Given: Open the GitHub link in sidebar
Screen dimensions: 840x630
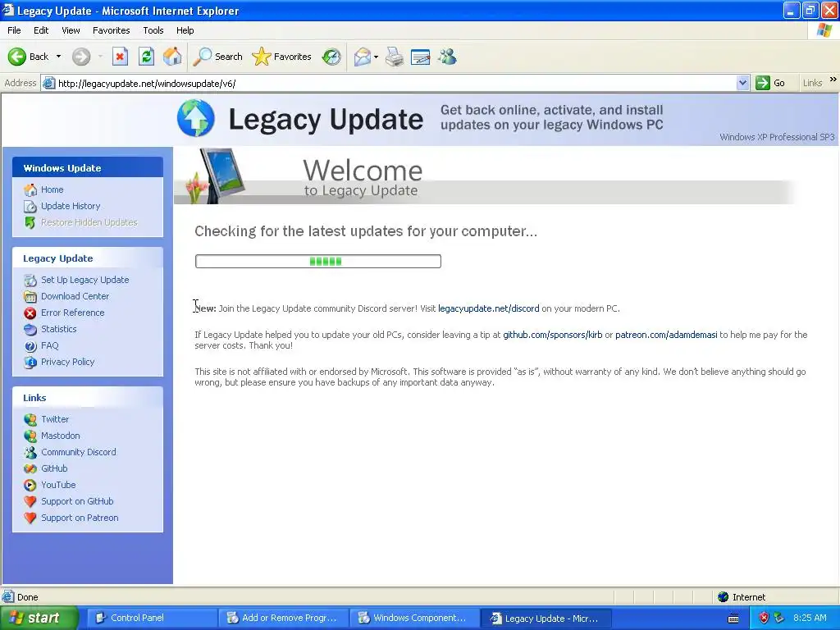Looking at the screenshot, I should point(55,468).
